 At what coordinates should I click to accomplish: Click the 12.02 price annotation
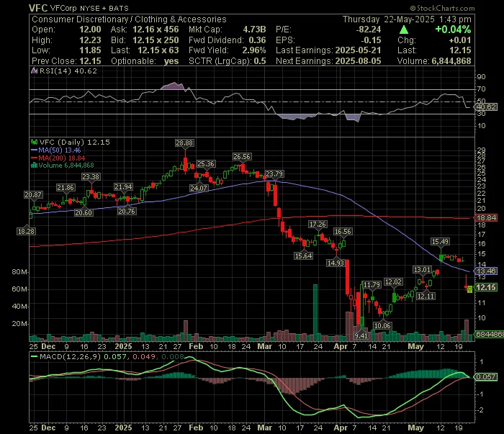(393, 282)
